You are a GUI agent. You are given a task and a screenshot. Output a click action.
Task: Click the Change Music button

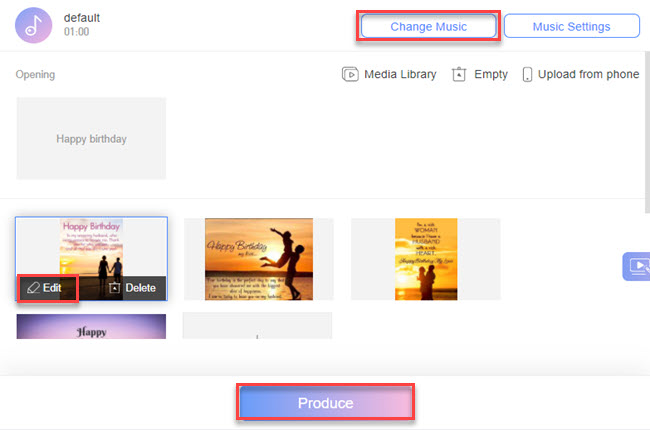[428, 26]
